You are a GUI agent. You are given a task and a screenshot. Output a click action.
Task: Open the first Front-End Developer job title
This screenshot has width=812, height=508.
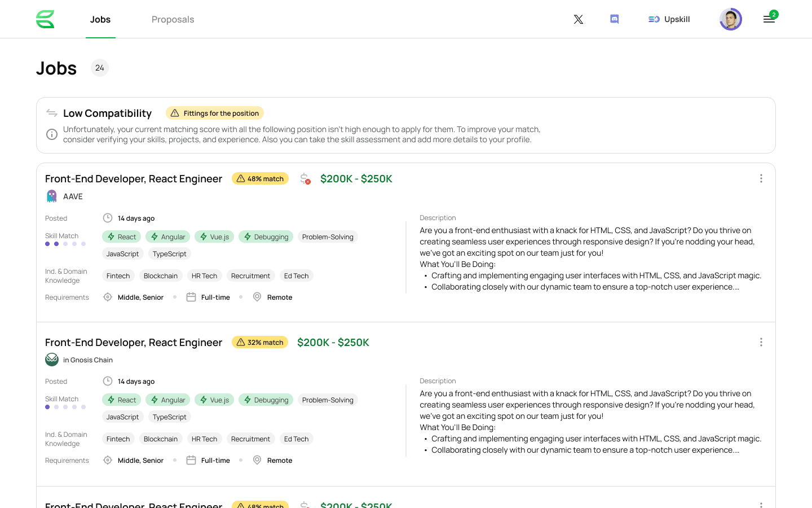click(134, 179)
